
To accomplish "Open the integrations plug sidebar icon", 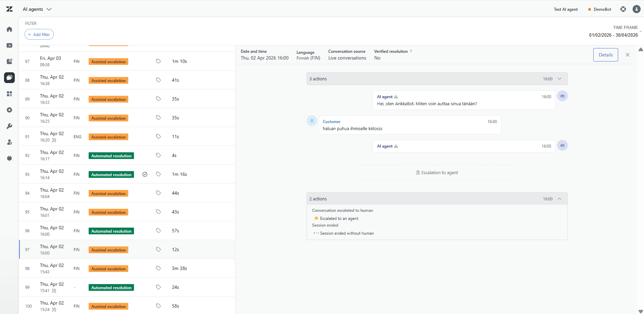I will tap(9, 158).
